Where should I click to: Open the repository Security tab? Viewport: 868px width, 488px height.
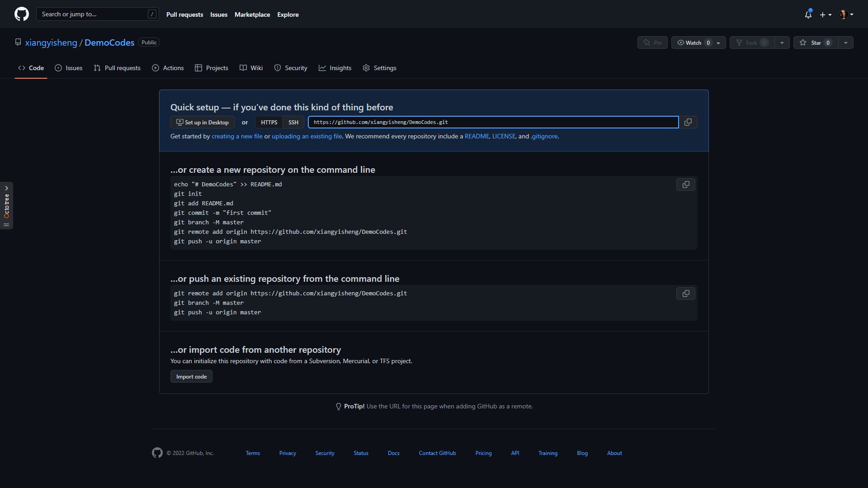coord(291,68)
